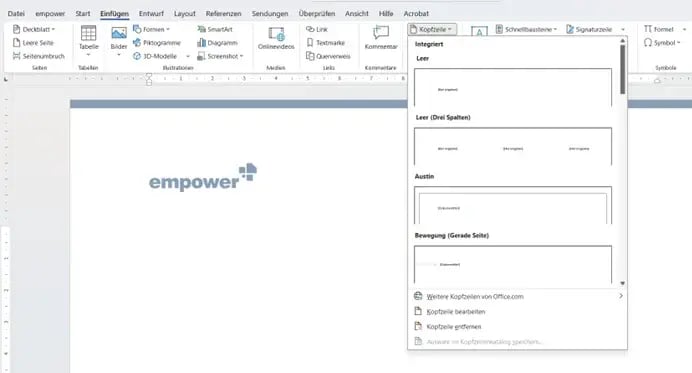Open the Sendungen tab

pos(270,14)
